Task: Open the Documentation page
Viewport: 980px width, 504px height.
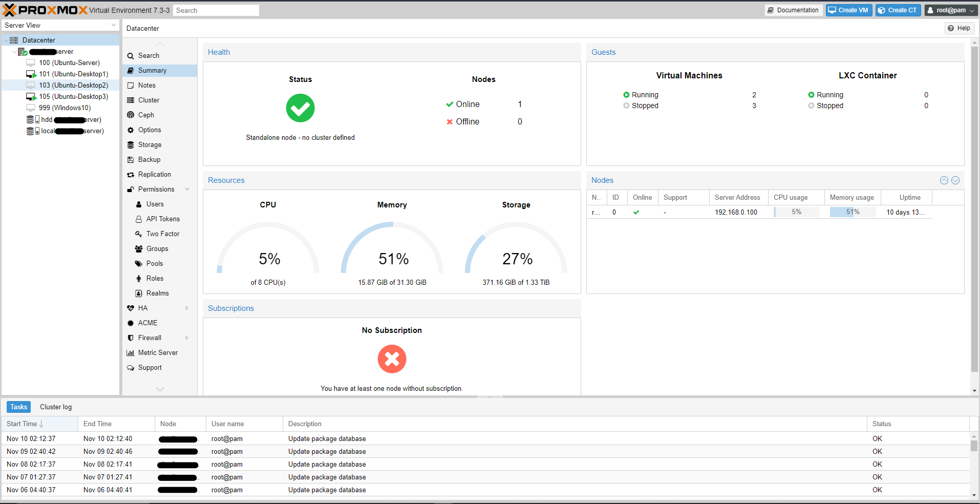Action: pos(793,10)
